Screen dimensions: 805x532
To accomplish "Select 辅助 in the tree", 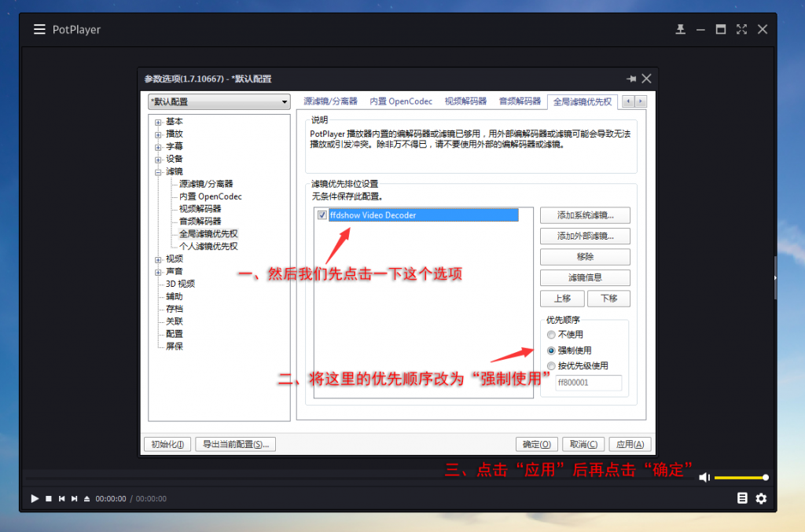I will (x=174, y=296).
